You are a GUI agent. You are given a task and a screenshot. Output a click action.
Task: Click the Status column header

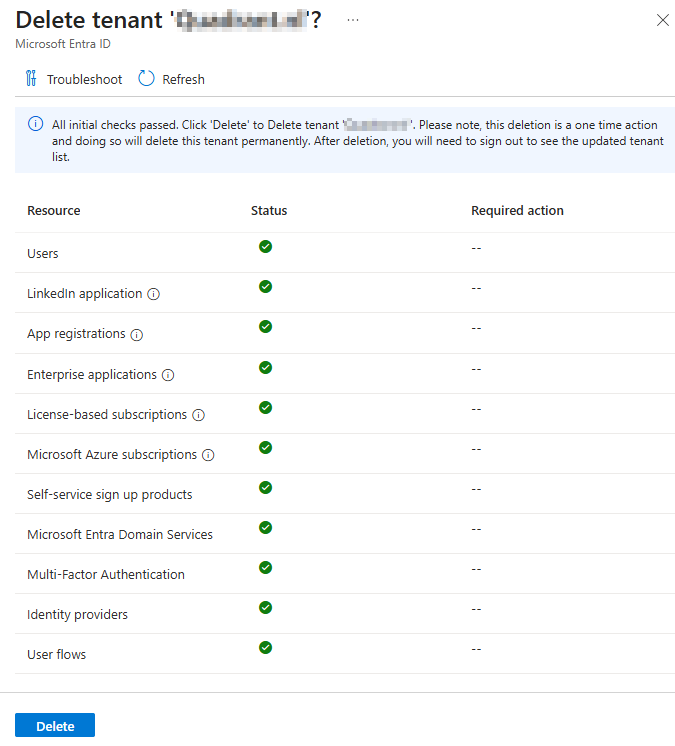269,210
